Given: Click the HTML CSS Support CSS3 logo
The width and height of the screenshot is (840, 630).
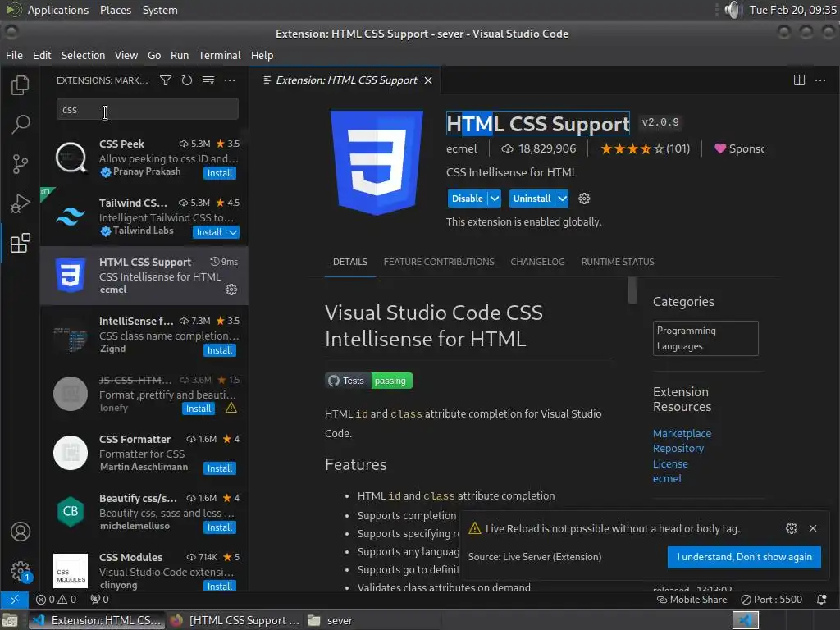Looking at the screenshot, I should (377, 162).
